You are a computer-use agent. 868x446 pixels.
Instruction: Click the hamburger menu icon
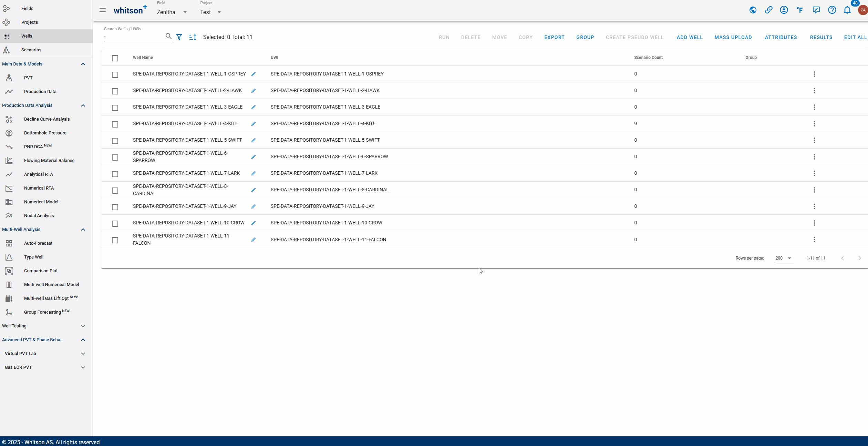pos(103,10)
